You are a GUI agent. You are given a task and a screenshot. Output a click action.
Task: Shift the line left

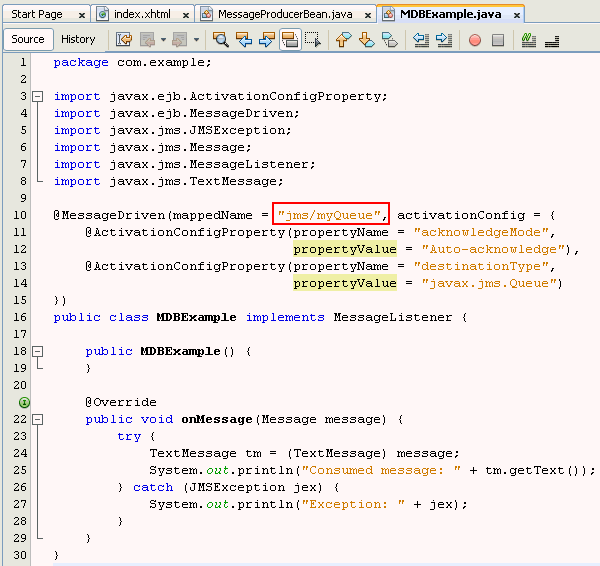[421, 40]
